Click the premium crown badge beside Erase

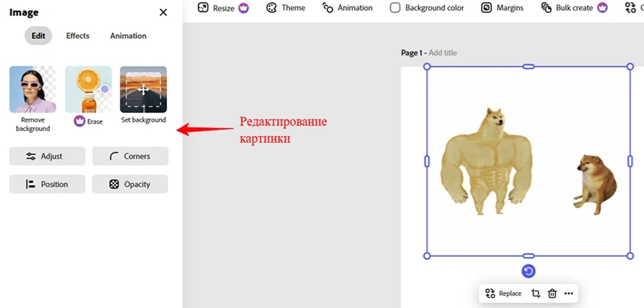pos(79,122)
